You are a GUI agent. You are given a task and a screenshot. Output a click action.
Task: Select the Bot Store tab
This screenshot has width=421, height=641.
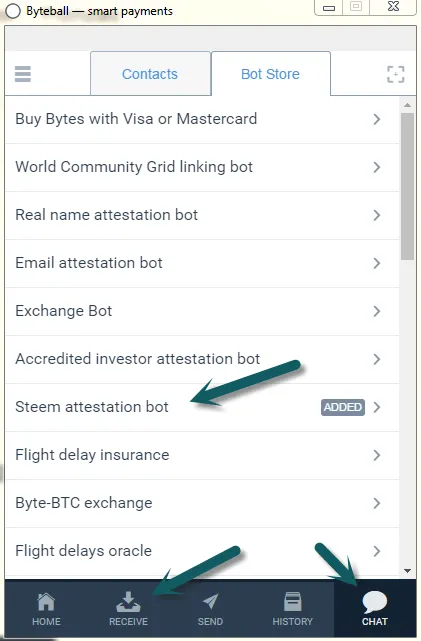(x=271, y=74)
